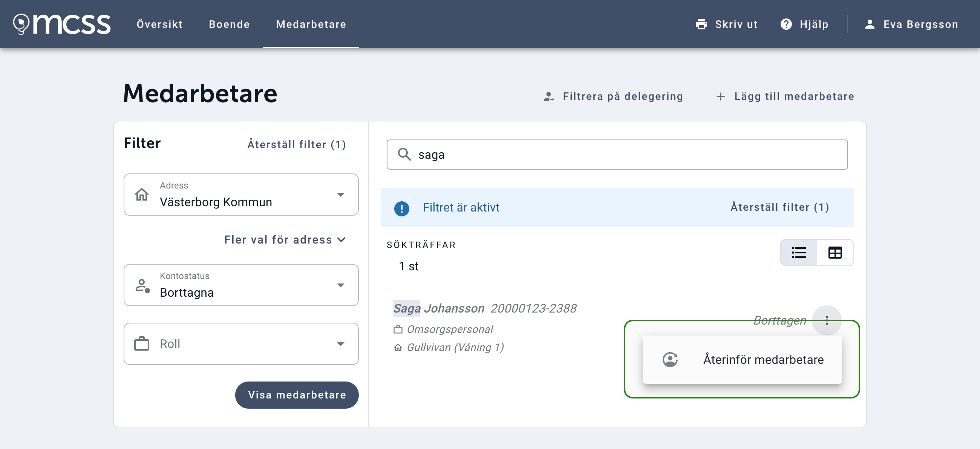Open the Adress dropdown Västerborg Kommun
The image size is (980, 449).
(241, 195)
